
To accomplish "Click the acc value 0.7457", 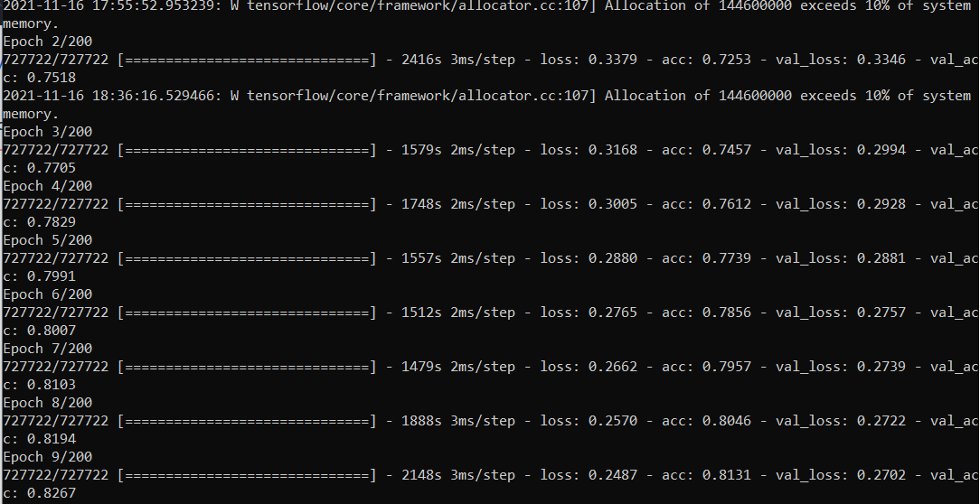I will pos(727,151).
